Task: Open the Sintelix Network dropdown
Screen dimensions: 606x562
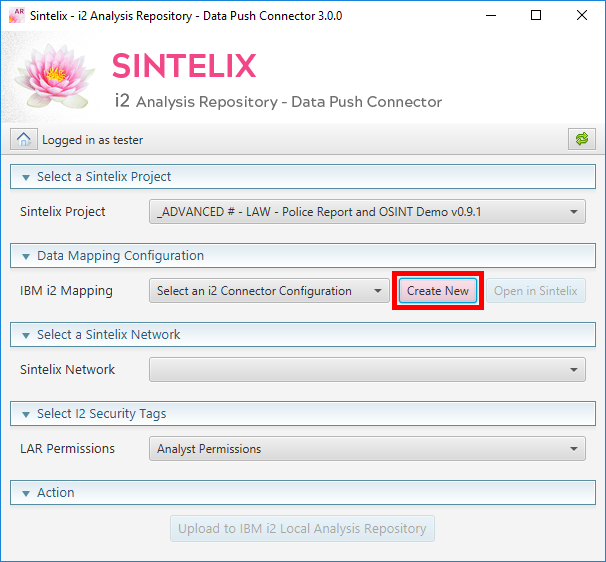Action: [367, 370]
